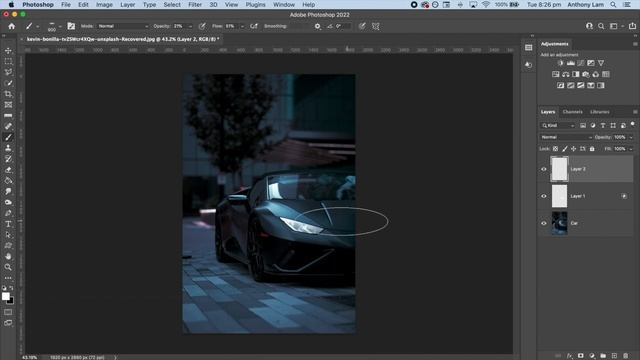Open the brush Mode dropdown

point(123,26)
